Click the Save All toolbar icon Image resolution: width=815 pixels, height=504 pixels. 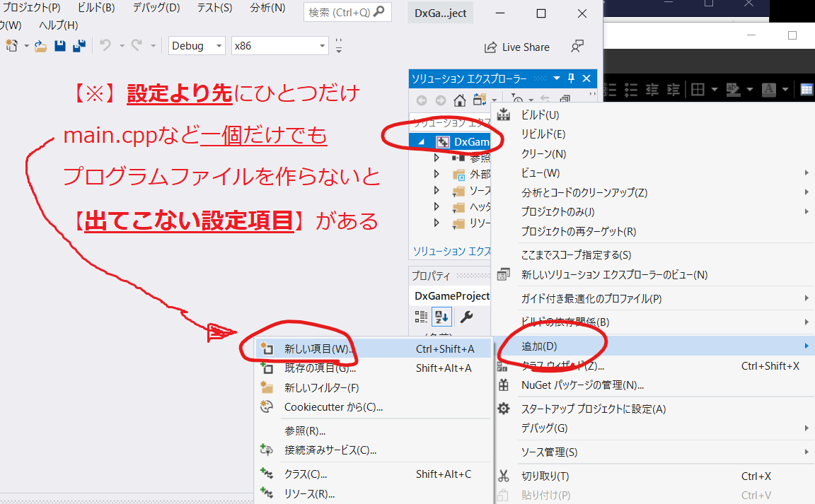pyautogui.click(x=79, y=46)
